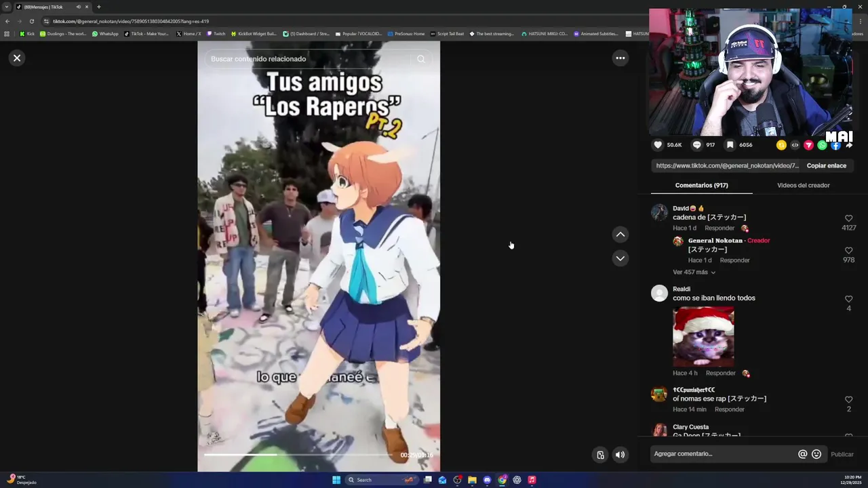Click Responder under Realdi's comment
This screenshot has height=488, width=868.
[720, 373]
